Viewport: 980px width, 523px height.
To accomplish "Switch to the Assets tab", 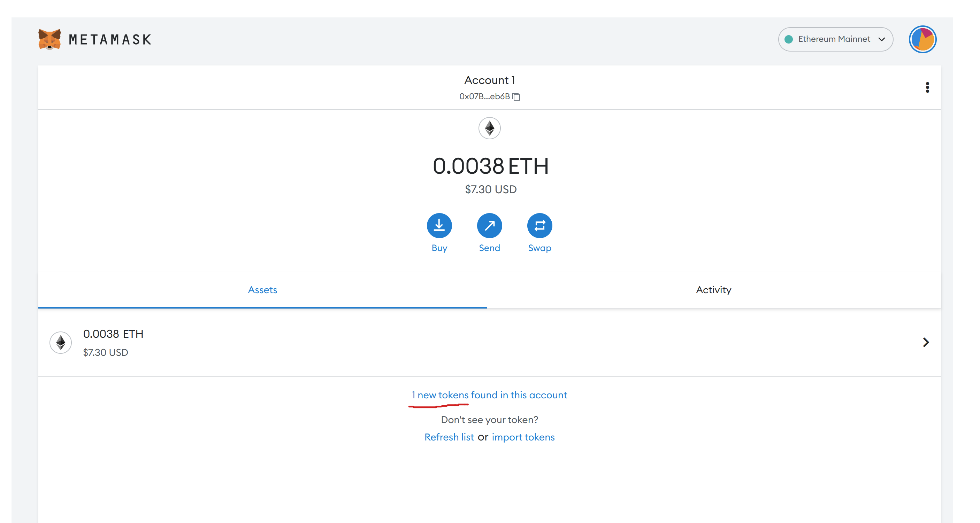I will pos(262,290).
